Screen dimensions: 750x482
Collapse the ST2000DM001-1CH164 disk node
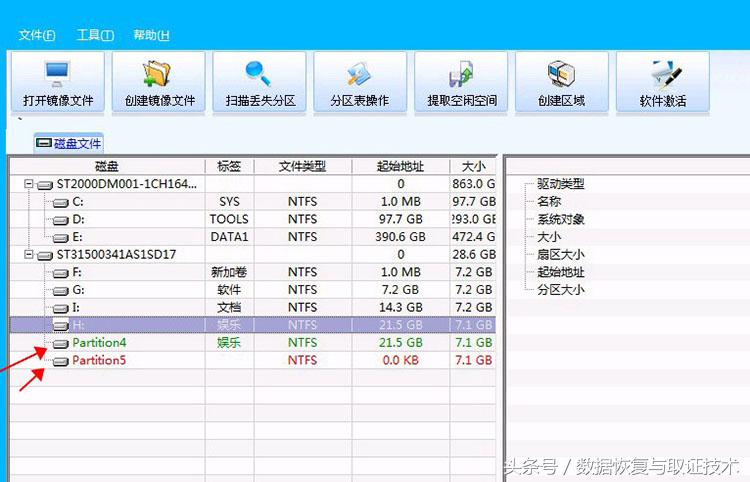29,184
